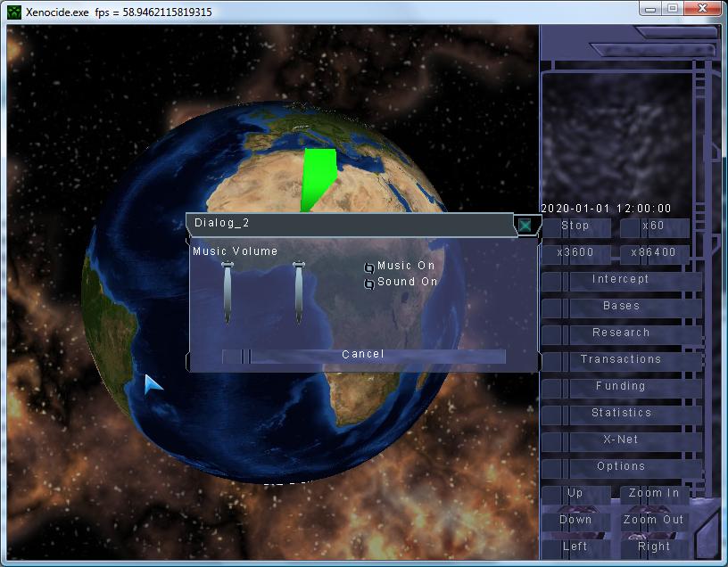Open the Intercept menu
This screenshot has height=567, width=728.
point(621,280)
